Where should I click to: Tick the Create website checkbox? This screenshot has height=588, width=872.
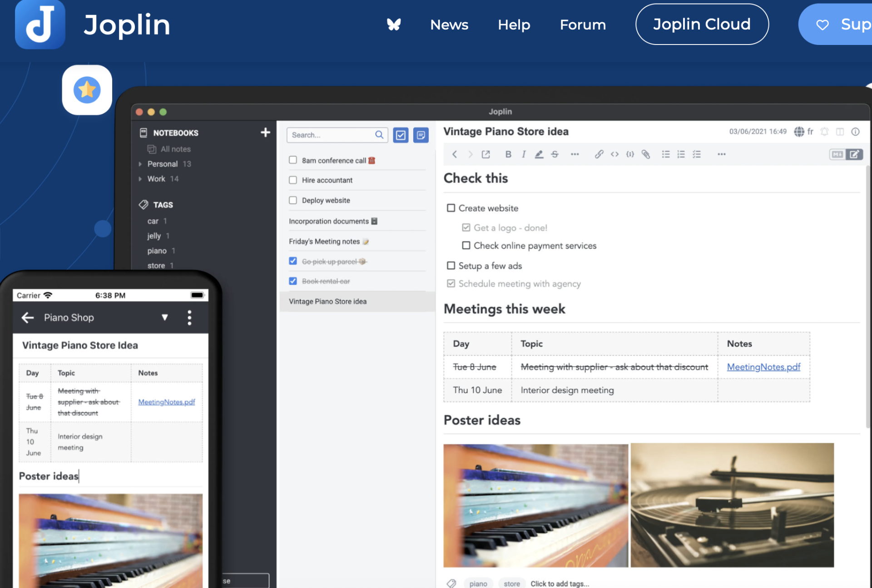click(451, 208)
